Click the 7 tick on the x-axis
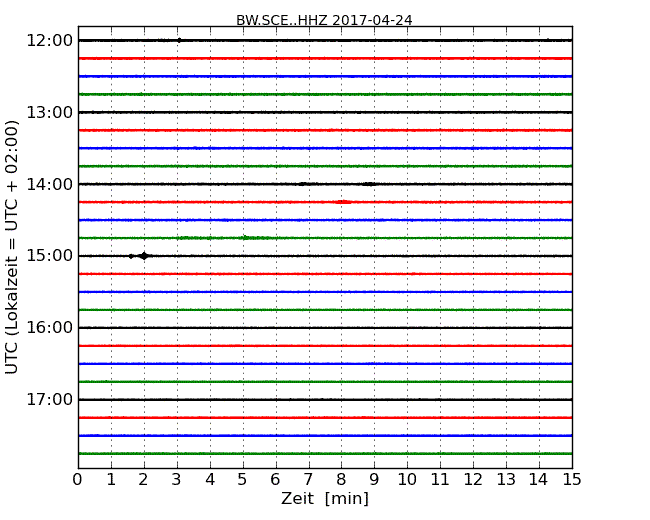Image resolution: width=650 pixels, height=520 pixels. pos(308,479)
